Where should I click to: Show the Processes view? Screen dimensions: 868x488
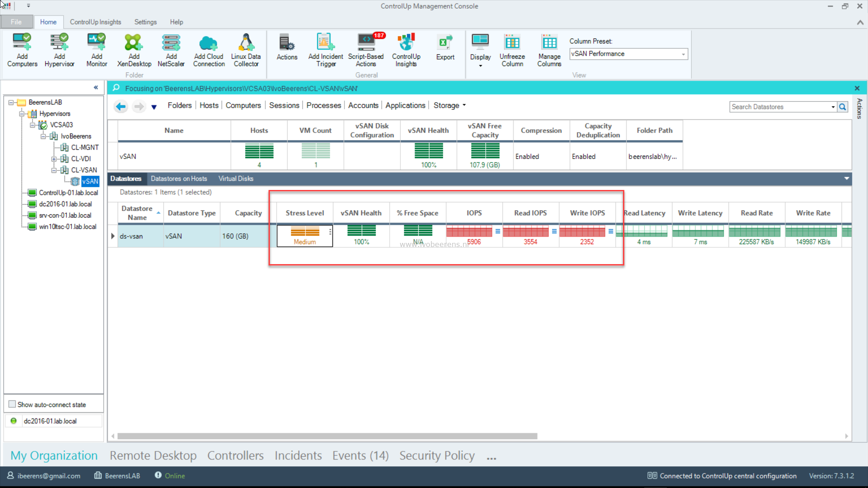point(324,105)
